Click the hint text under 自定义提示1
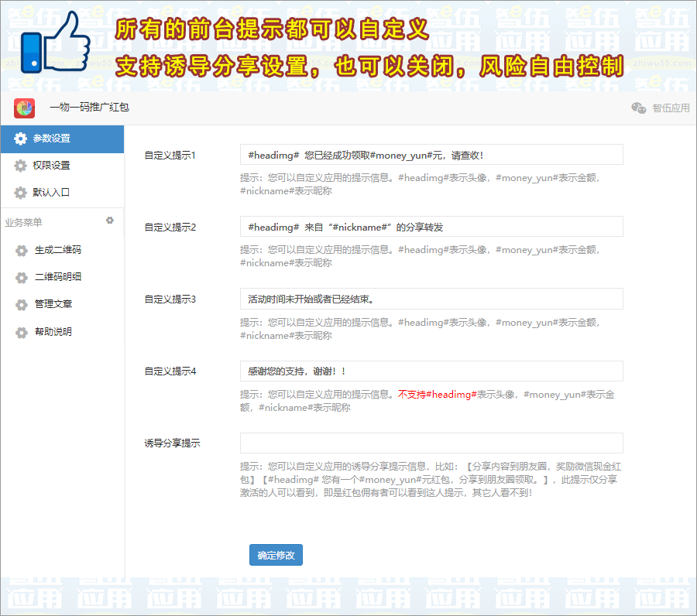Image resolution: width=697 pixels, height=616 pixels. click(x=421, y=184)
